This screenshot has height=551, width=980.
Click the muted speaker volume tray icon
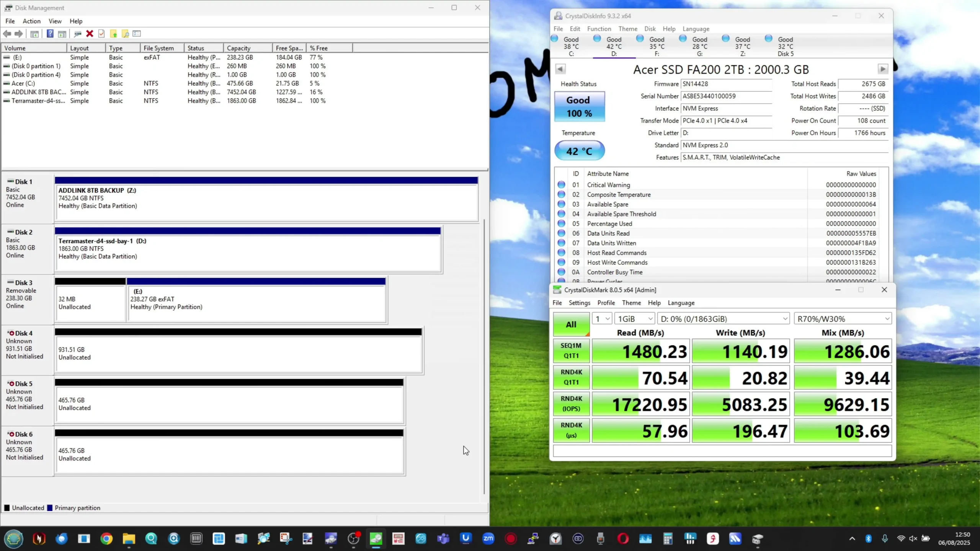(x=913, y=539)
